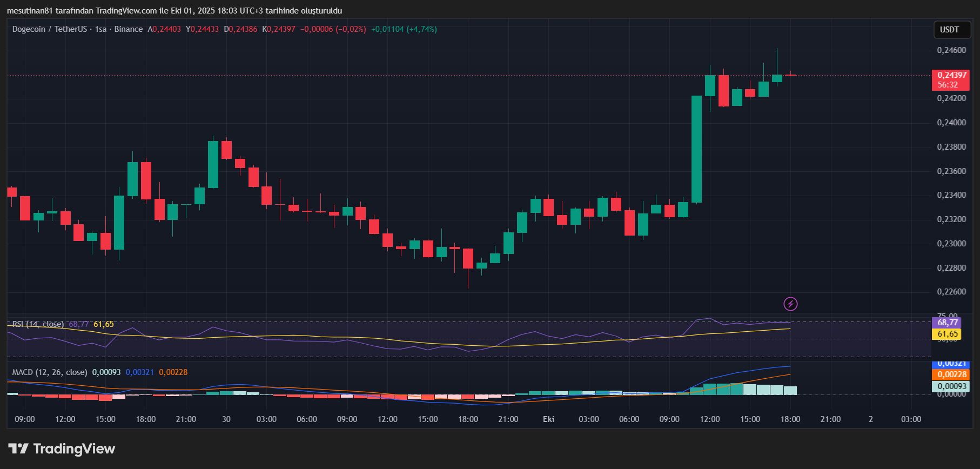980x469 pixels.
Task: Click the purple 68,77 RSI axis tag
Action: (947, 323)
